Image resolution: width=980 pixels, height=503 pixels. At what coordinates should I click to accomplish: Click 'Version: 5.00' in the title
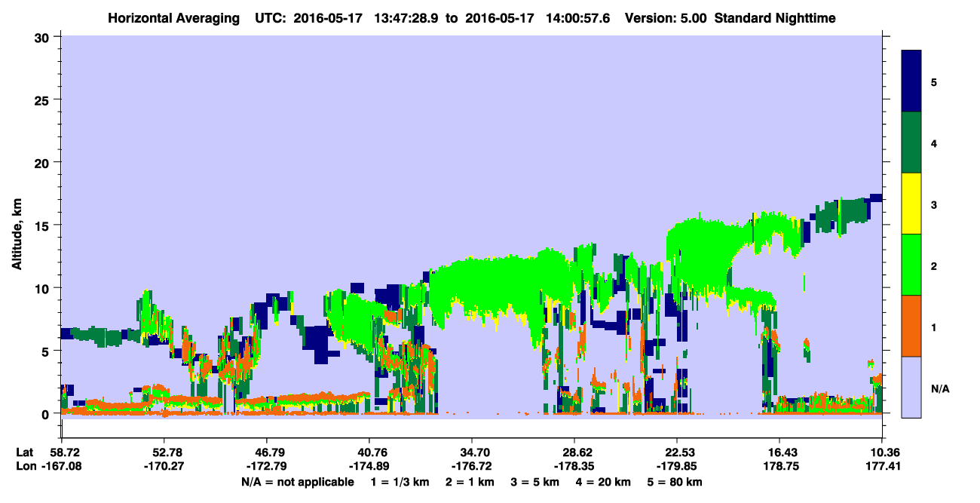pos(666,18)
